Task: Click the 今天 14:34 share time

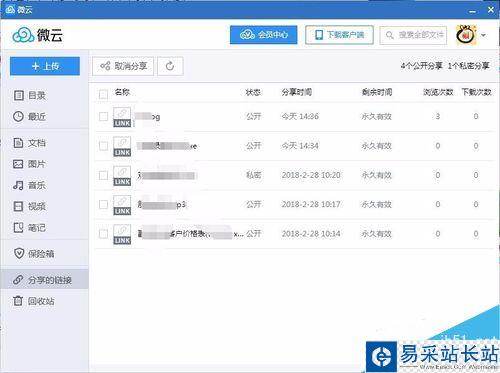Action: point(300,146)
